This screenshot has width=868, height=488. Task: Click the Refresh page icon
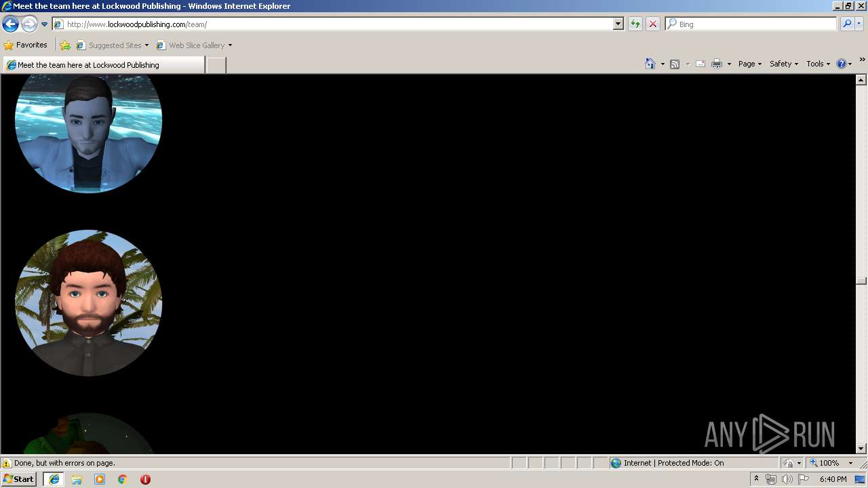click(635, 24)
